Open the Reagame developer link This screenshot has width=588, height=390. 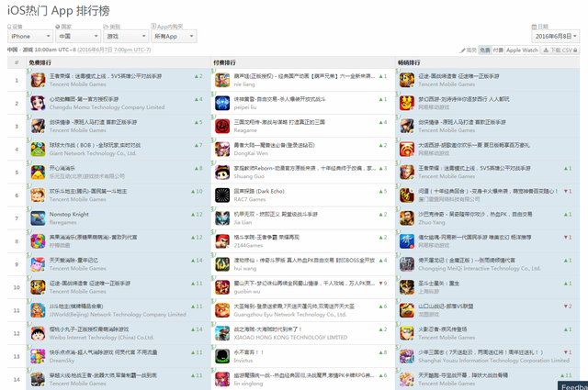tap(245, 130)
